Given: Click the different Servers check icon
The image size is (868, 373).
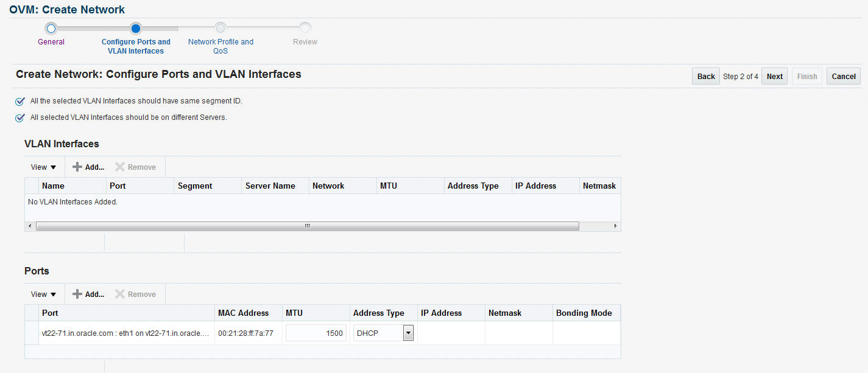Looking at the screenshot, I should pyautogui.click(x=20, y=117).
